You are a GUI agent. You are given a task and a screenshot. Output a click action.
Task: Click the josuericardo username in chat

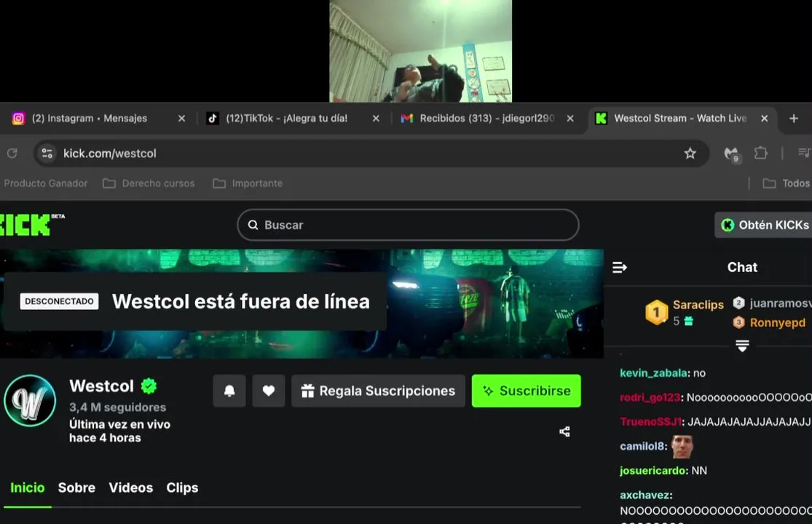tap(653, 470)
